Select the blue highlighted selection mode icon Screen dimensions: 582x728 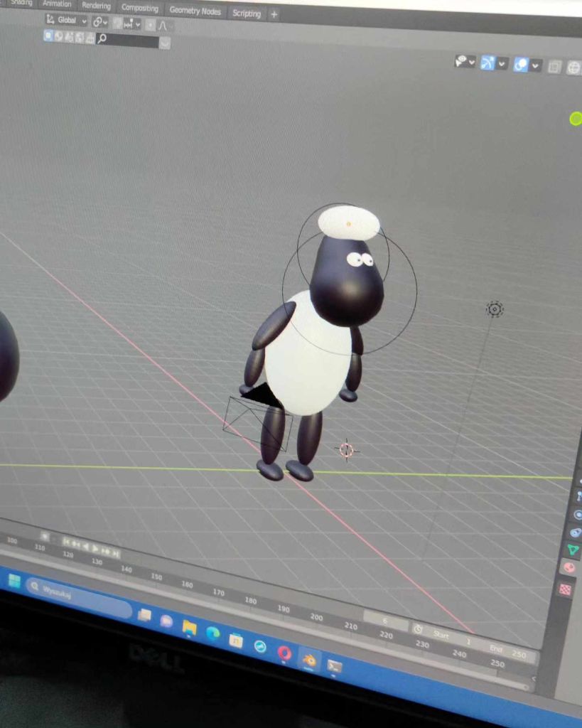48,36
